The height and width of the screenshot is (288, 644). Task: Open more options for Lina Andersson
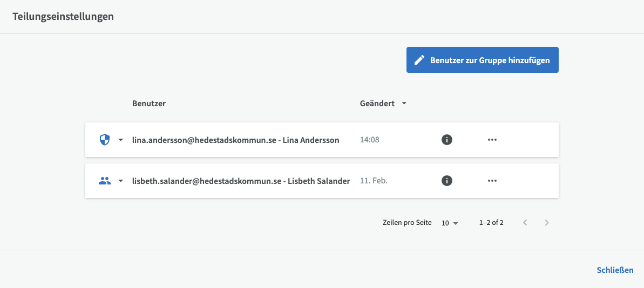[492, 140]
